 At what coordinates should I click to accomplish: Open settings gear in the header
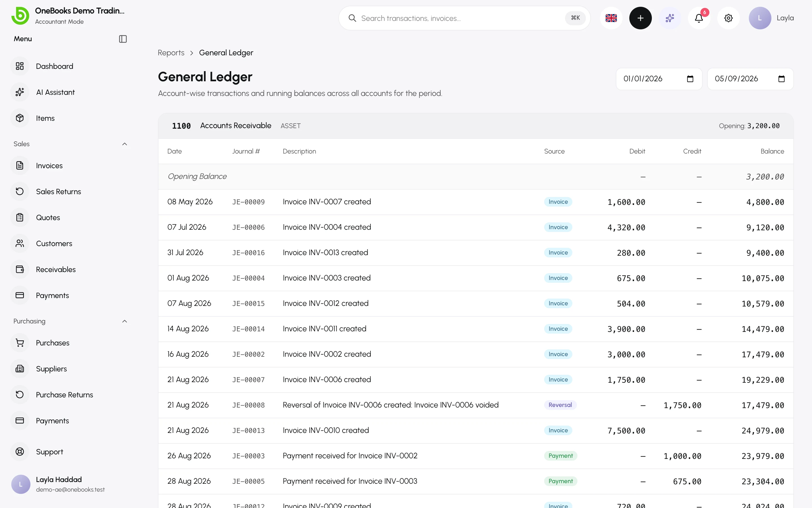pos(728,18)
